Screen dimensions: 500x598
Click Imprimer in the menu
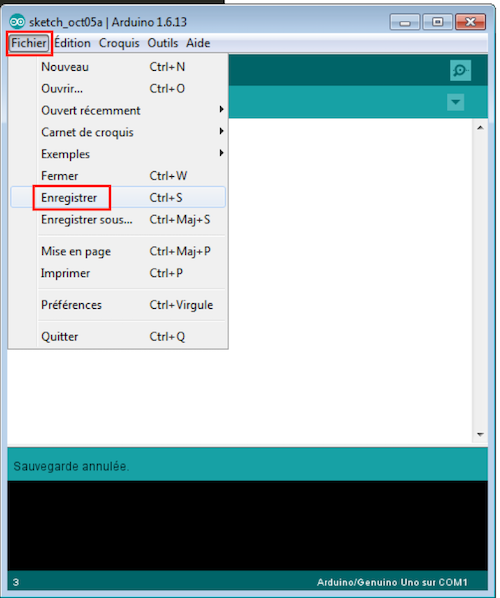tap(118, 273)
